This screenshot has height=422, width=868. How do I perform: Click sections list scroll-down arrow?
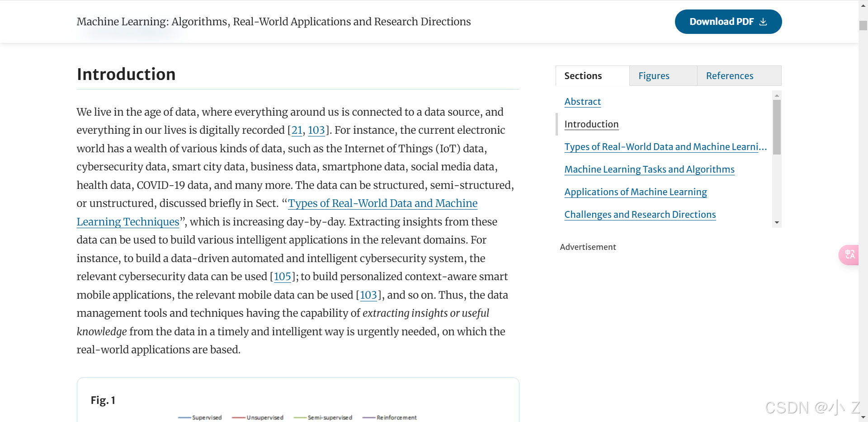point(777,223)
